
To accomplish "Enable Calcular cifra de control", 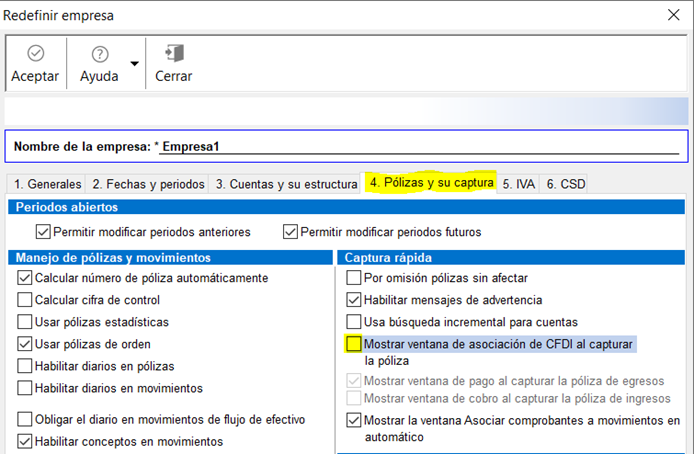I will tap(25, 300).
